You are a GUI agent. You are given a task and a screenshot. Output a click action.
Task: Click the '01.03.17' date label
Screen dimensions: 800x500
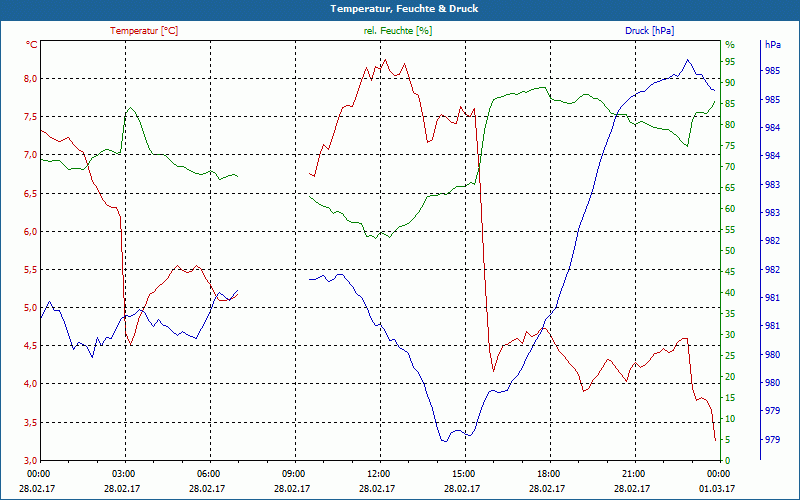(717, 488)
